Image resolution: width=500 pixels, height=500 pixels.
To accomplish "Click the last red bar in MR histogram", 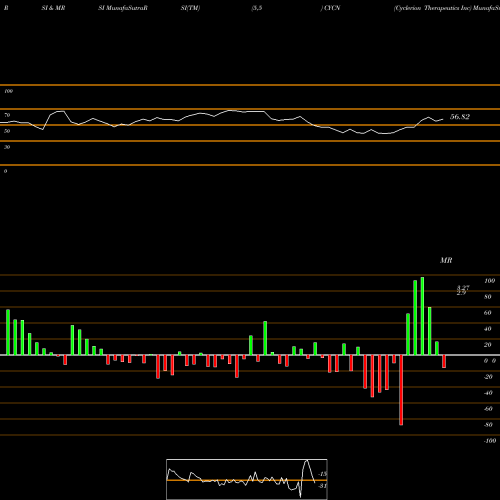I will point(444,361).
